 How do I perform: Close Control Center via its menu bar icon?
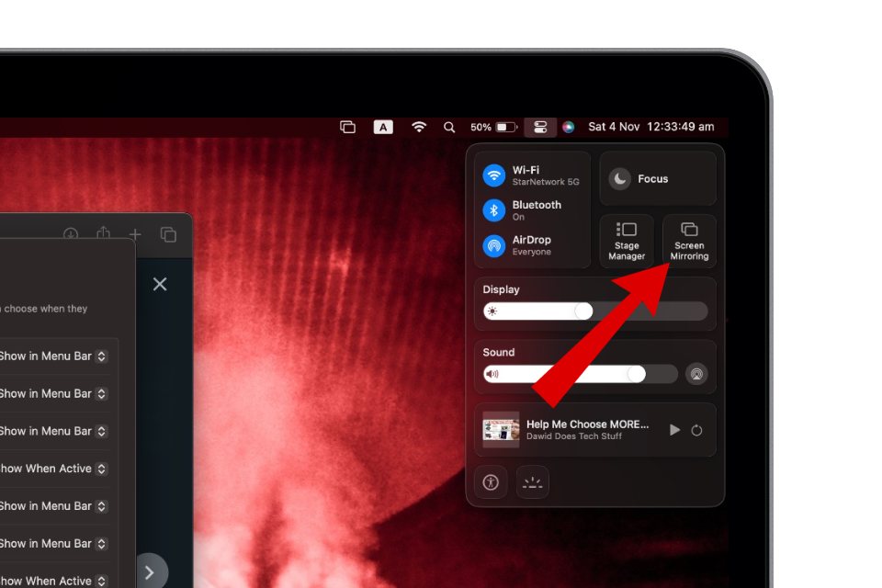pyautogui.click(x=540, y=127)
